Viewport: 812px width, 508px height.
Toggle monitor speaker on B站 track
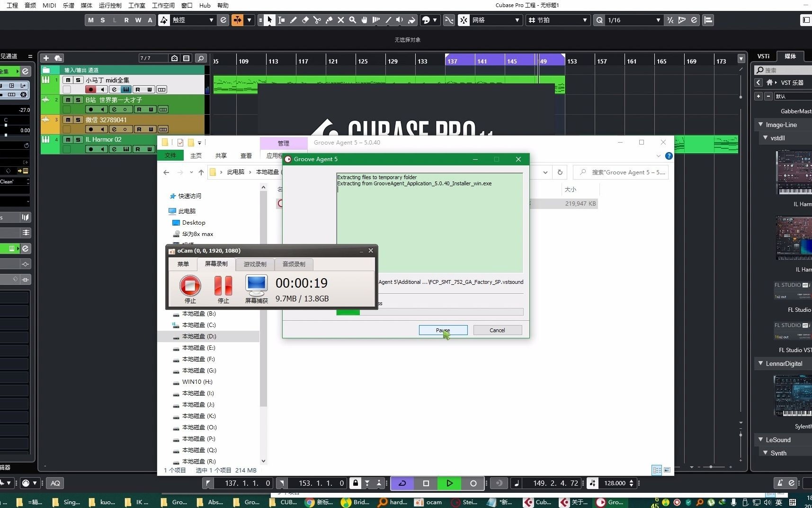pyautogui.click(x=102, y=109)
